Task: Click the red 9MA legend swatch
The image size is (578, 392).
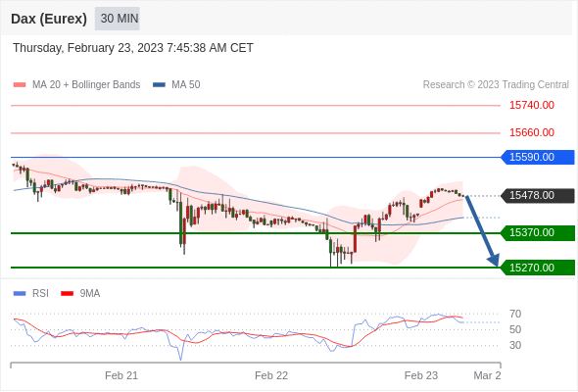Action: 67,294
